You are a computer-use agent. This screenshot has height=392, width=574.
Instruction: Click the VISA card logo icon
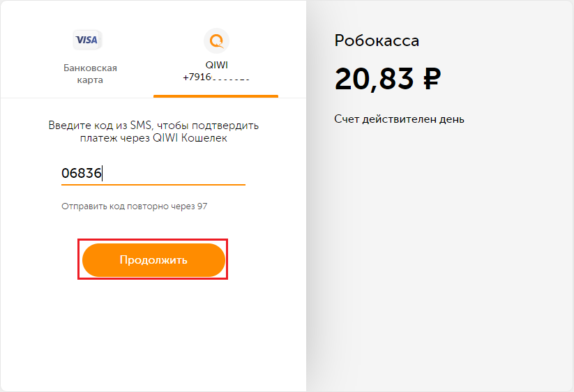click(87, 40)
